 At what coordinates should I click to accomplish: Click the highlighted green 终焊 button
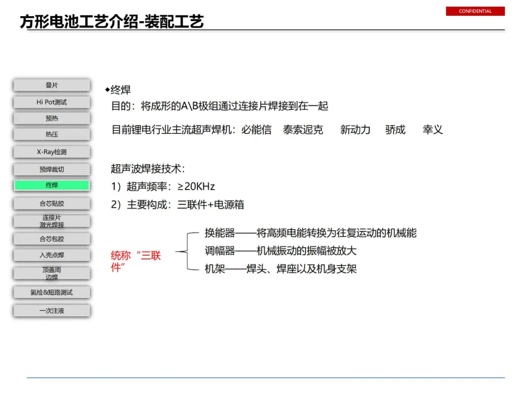click(52, 185)
